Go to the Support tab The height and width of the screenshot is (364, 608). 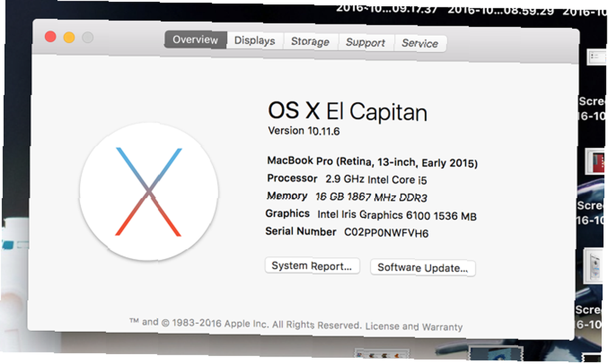(365, 43)
